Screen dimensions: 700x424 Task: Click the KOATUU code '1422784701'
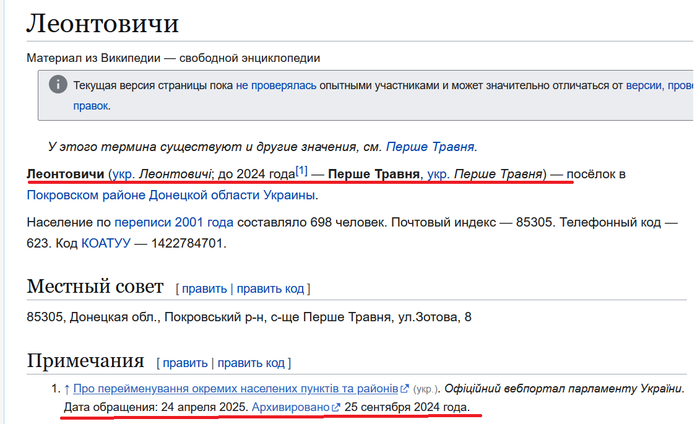[x=187, y=243]
